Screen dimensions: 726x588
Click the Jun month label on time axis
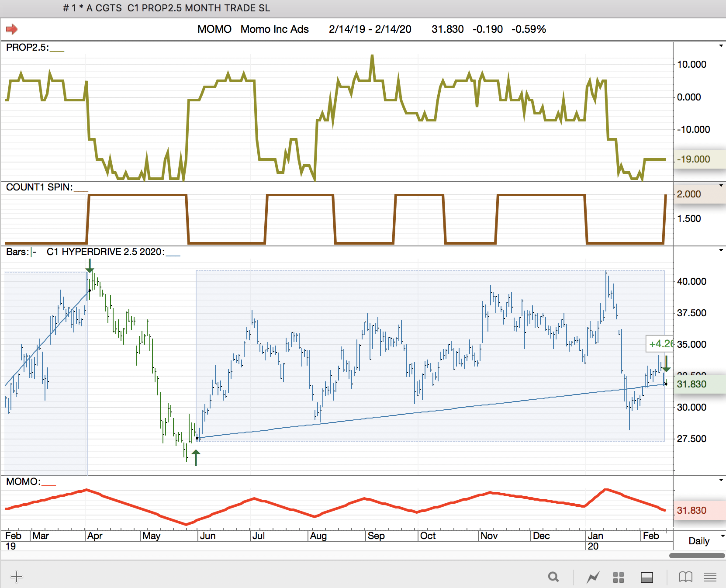click(x=207, y=536)
